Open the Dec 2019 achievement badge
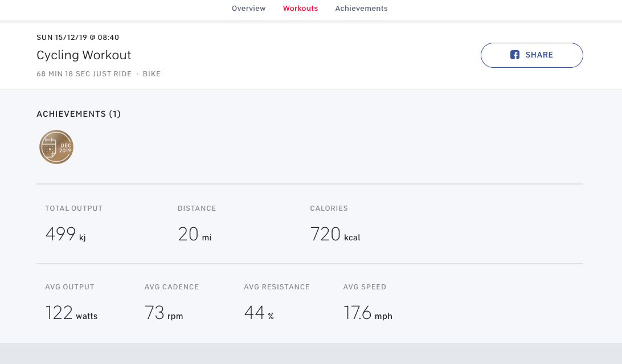The width and height of the screenshot is (622, 364). click(56, 147)
